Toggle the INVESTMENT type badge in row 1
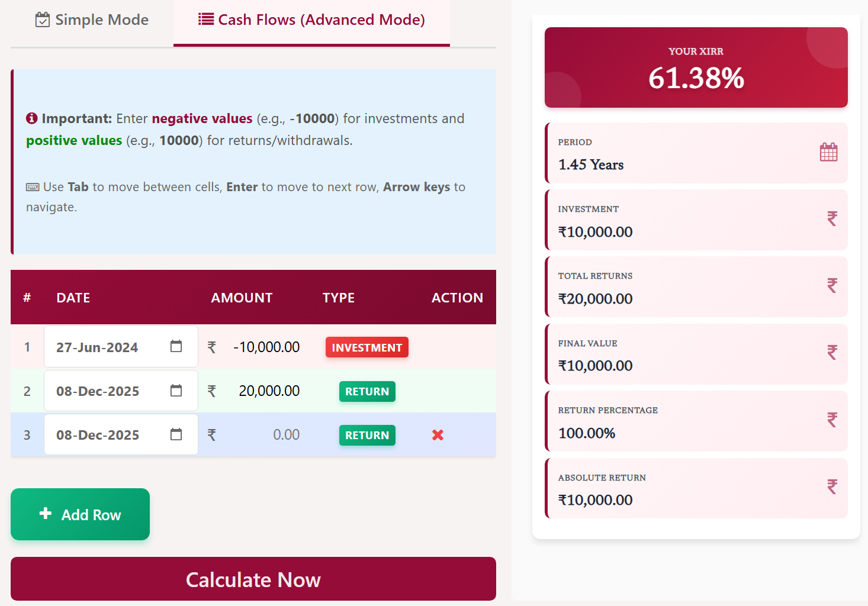This screenshot has height=606, width=868. [367, 347]
